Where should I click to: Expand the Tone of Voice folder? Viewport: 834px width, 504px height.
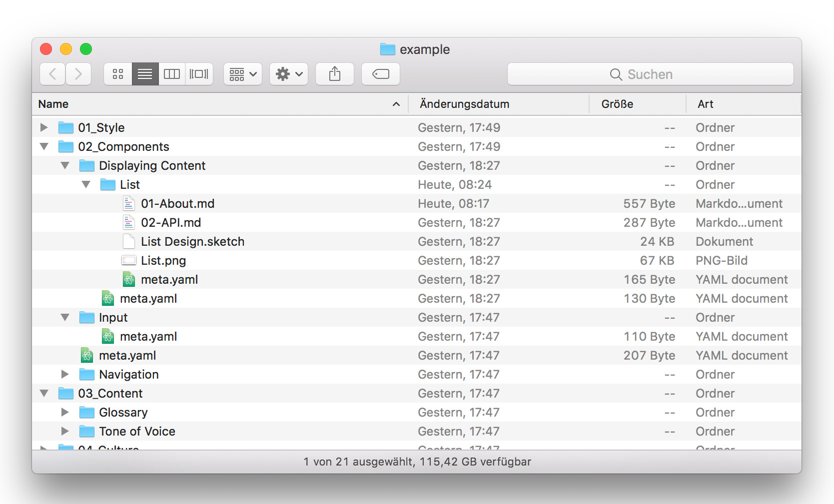point(65,431)
